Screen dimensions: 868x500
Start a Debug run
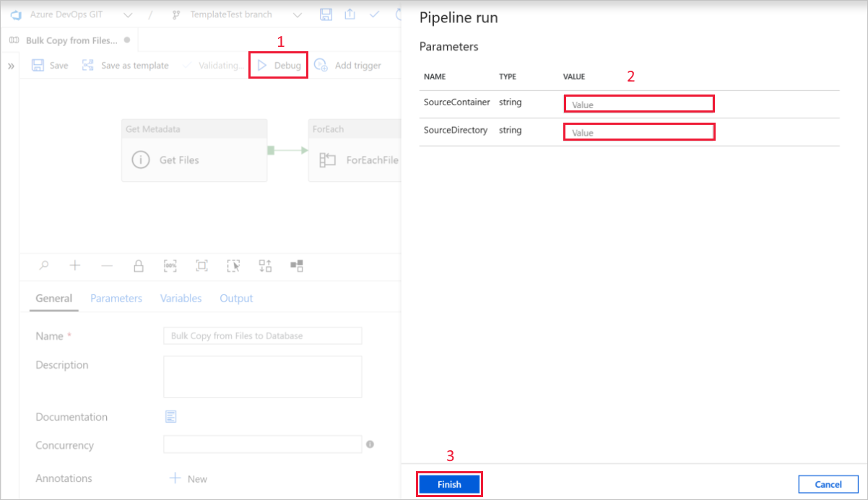[279, 66]
